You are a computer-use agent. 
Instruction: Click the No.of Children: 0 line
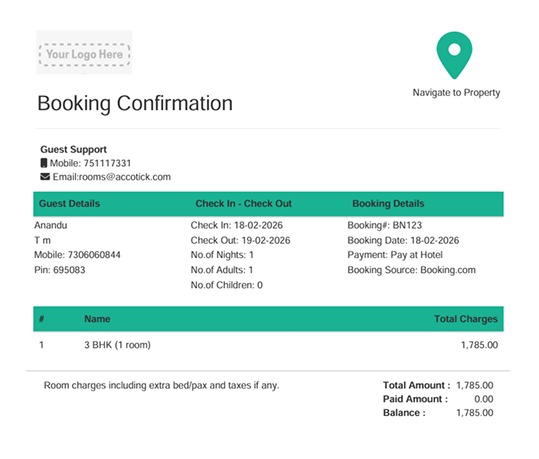(x=227, y=285)
